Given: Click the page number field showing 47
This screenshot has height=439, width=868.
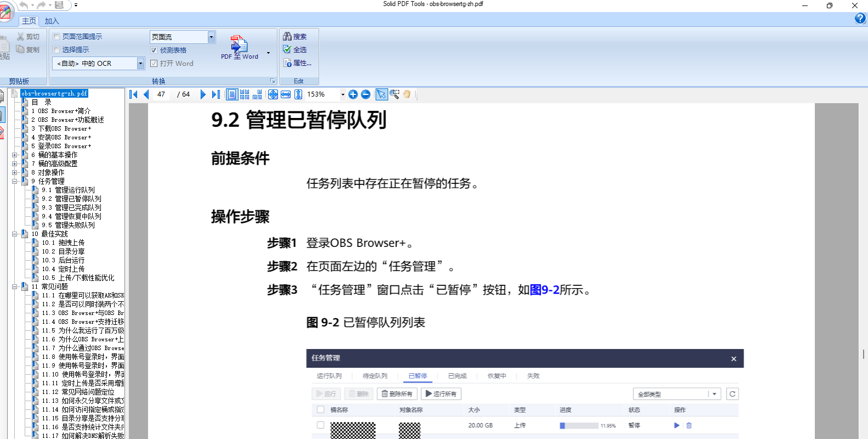Looking at the screenshot, I should coord(161,94).
